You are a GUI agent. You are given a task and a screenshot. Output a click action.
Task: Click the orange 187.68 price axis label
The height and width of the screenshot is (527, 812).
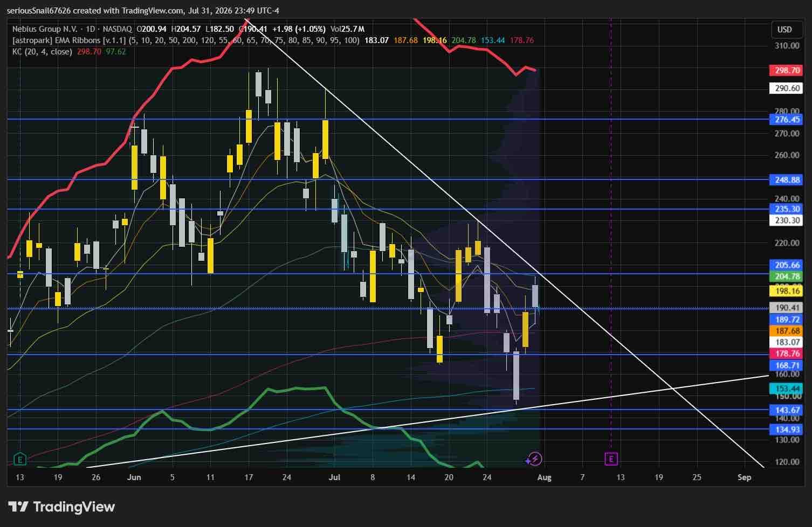point(787,331)
